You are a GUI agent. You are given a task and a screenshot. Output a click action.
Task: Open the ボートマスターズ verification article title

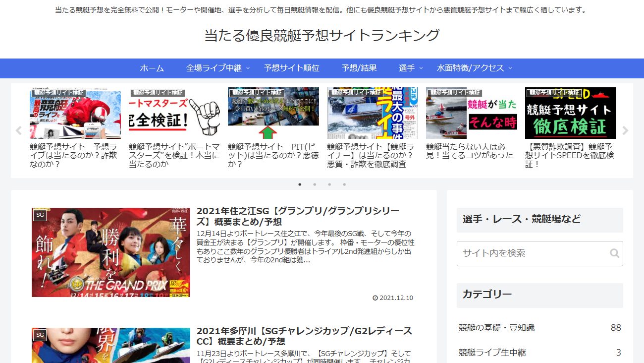pyautogui.click(x=174, y=155)
